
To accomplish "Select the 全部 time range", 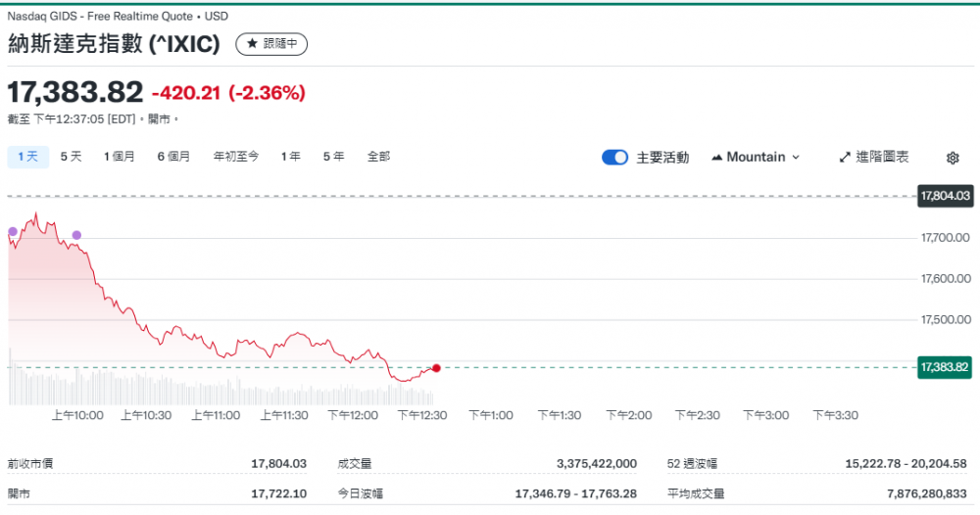I will coord(378,156).
